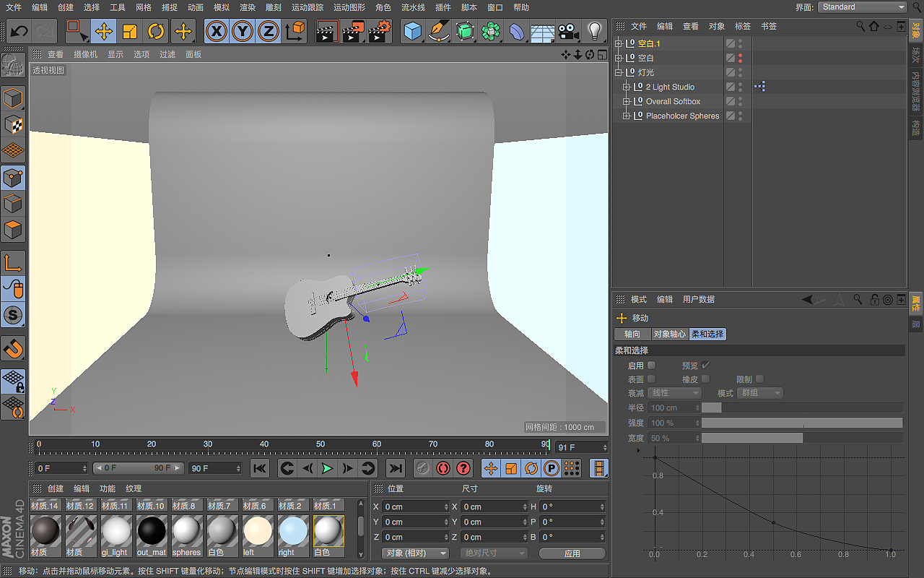Switch to the 轴向 tab

[x=632, y=335]
